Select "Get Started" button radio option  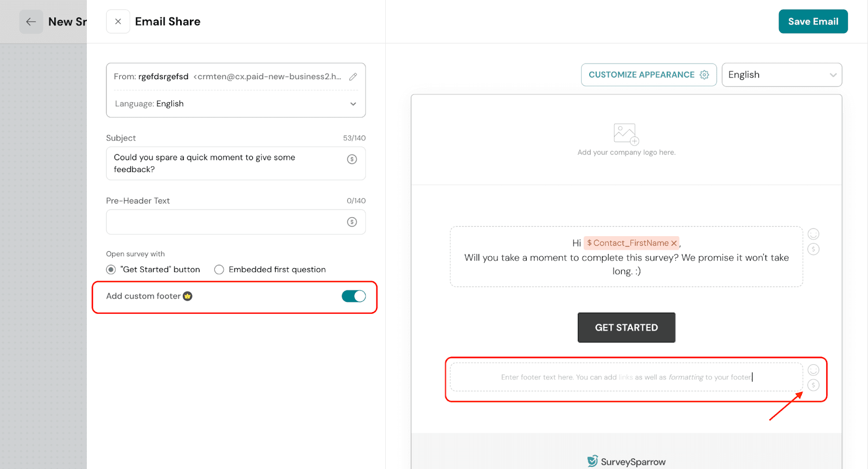point(111,270)
